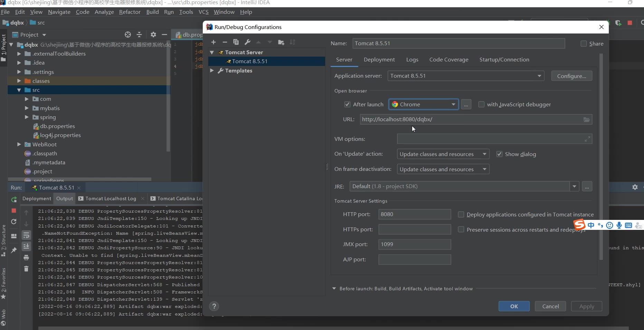Click scroll to end icon in console
Viewport: 644px width, 330px height.
[26, 246]
